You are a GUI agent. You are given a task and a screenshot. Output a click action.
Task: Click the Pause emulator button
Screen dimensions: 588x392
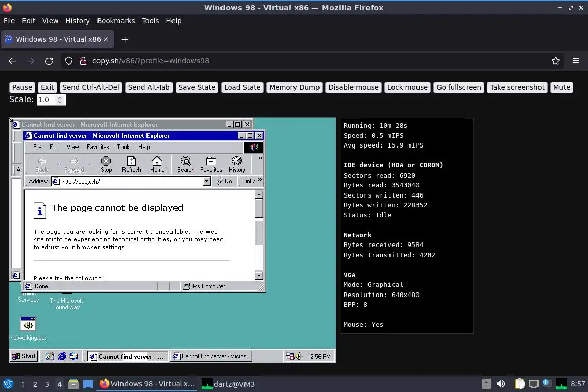22,87
